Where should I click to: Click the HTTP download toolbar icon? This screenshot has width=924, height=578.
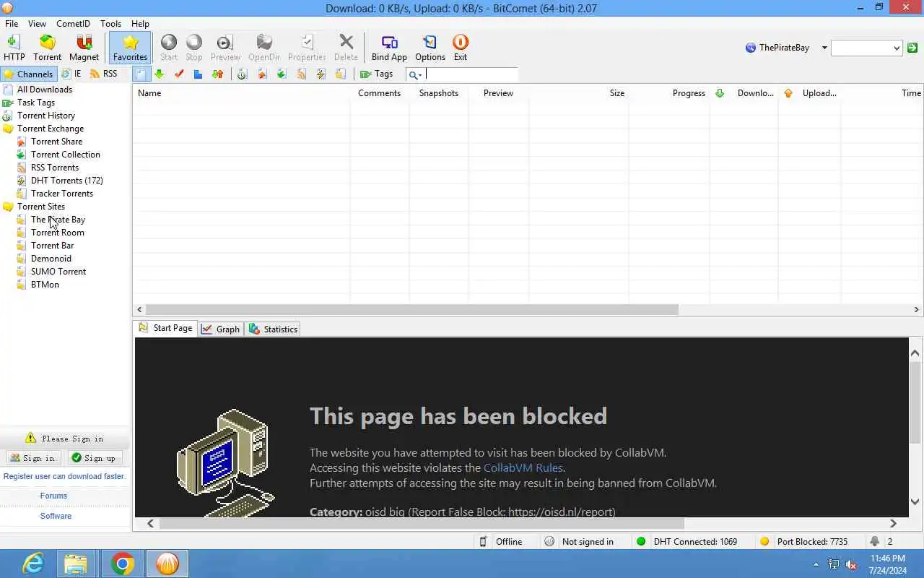pos(14,48)
